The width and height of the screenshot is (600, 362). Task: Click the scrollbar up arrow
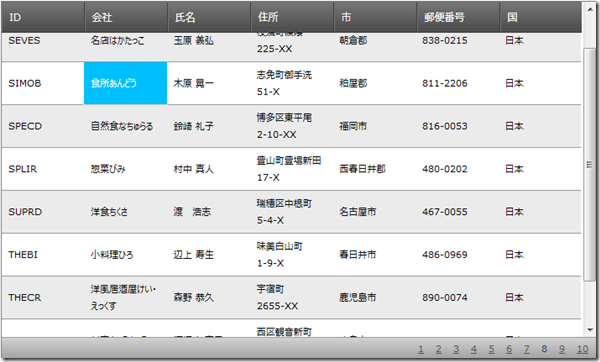(x=590, y=10)
